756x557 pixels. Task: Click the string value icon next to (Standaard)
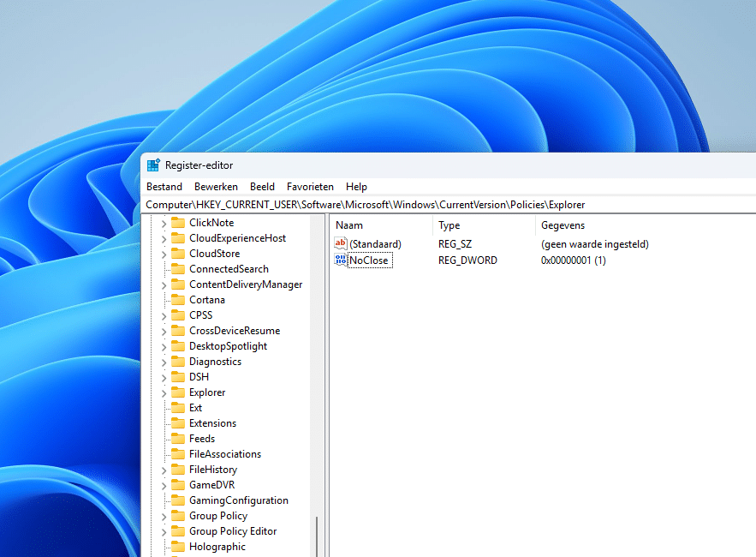tap(340, 243)
